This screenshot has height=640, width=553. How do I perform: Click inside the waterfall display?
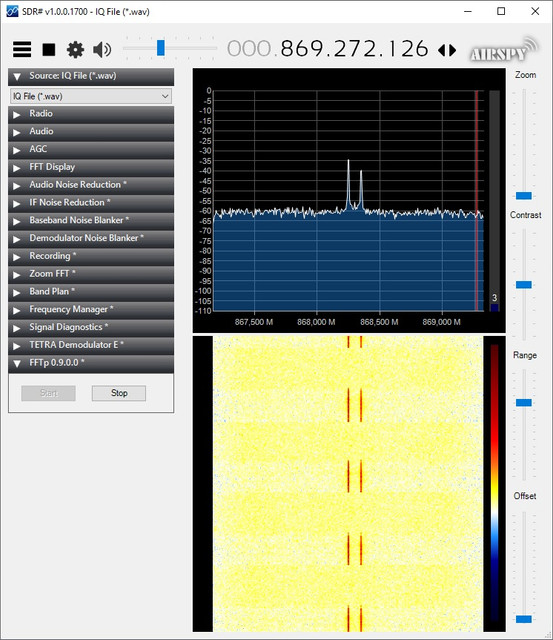[348, 484]
